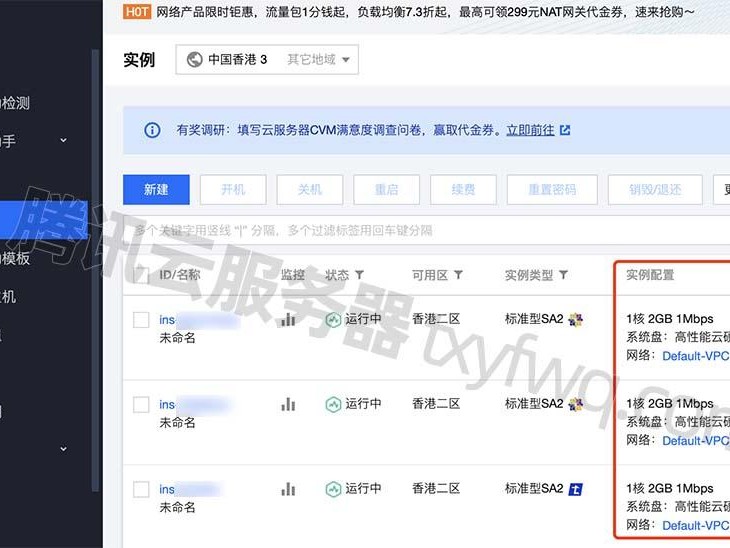Viewport: 730px width, 548px height.
Task: Click the ID/名称 column header
Action: pyautogui.click(x=180, y=275)
